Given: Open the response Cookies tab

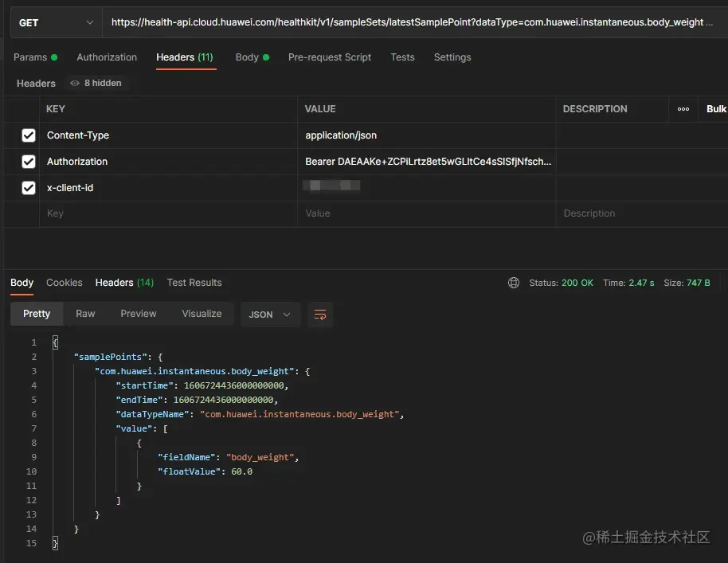Looking at the screenshot, I should [64, 283].
